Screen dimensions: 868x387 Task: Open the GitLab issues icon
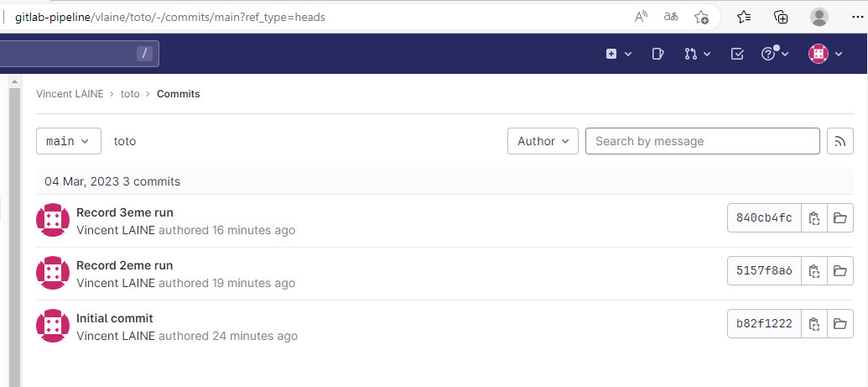point(657,54)
